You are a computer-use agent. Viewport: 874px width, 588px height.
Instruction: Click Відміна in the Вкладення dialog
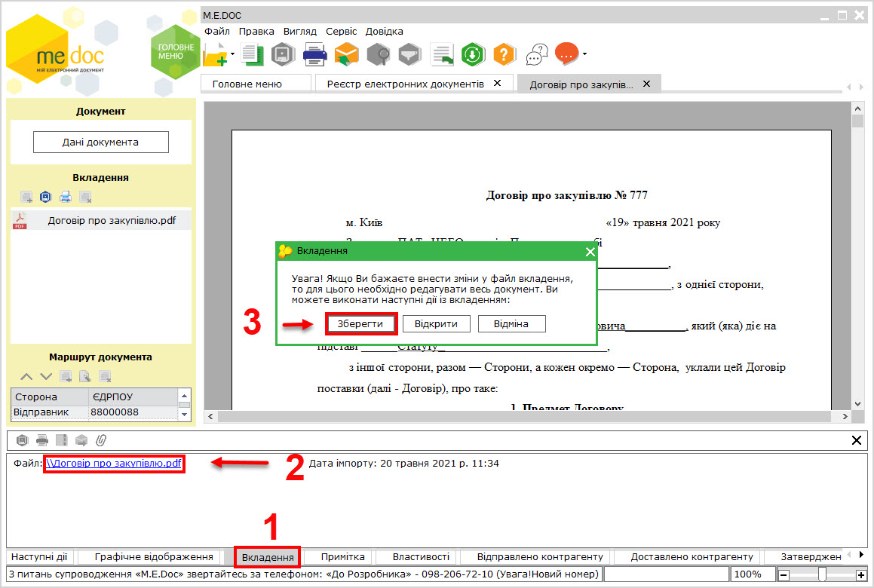511,324
